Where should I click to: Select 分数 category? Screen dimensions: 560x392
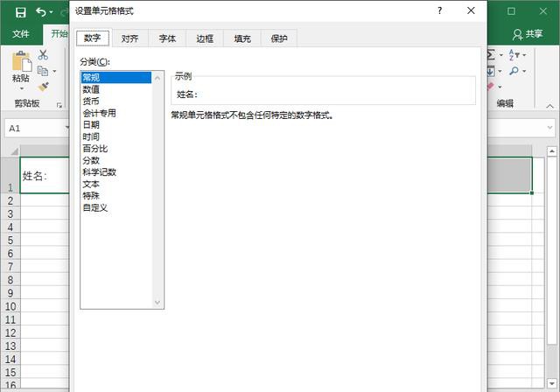tap(116, 160)
